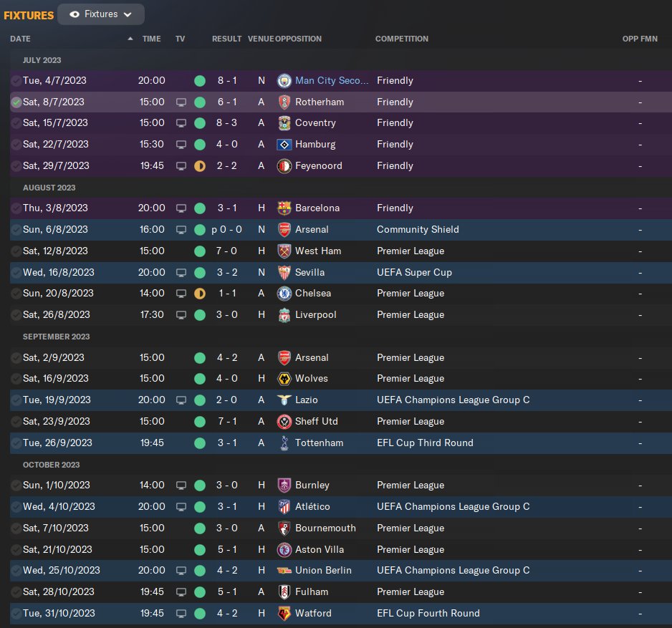
Task: Click the 7 - 1 result against Sheff Utd
Action: (x=226, y=422)
